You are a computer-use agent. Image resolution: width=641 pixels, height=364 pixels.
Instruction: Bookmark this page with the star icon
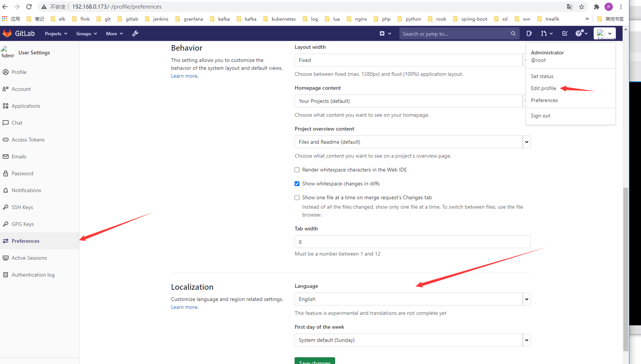[x=582, y=7]
